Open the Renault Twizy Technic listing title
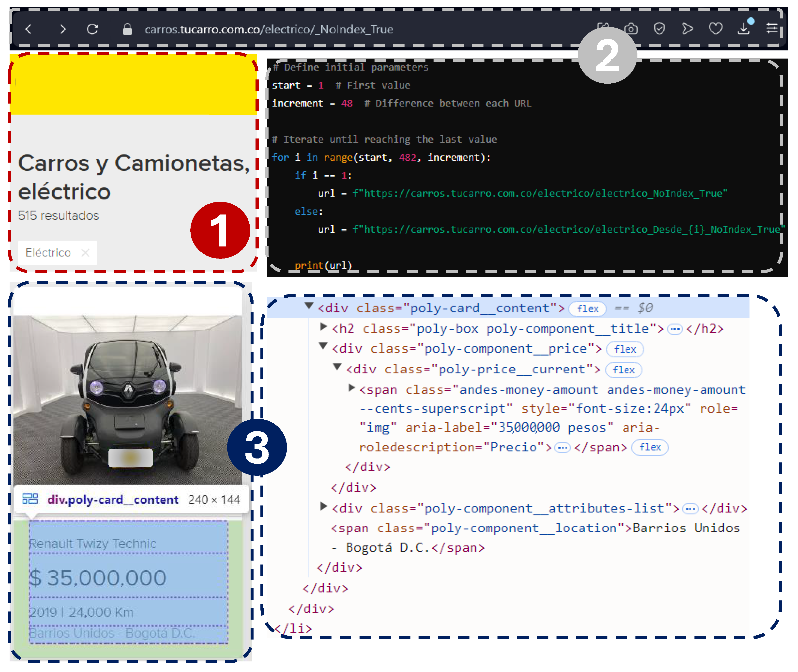Viewport: 798px width, 672px height. [92, 544]
